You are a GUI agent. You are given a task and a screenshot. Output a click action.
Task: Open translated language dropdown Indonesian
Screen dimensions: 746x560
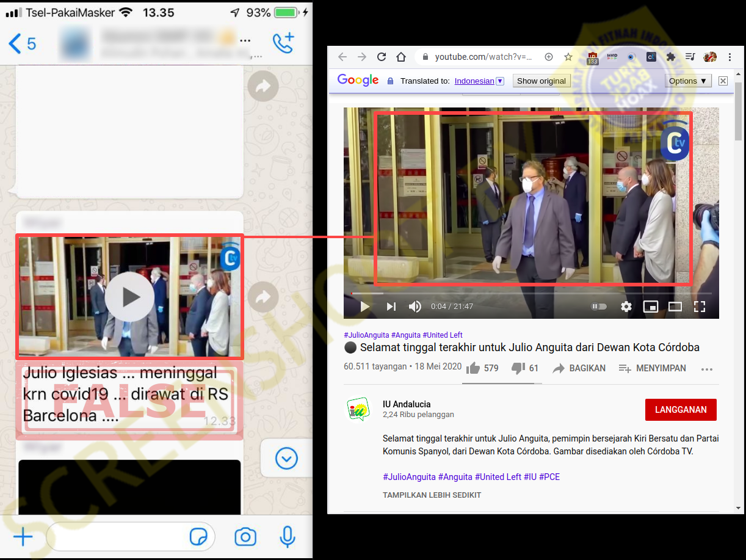pos(500,81)
